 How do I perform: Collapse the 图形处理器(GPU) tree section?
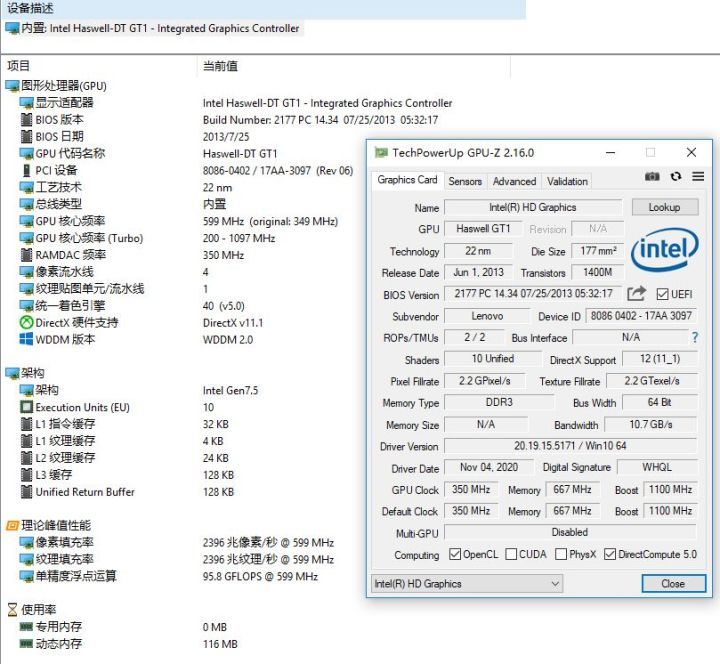pos(12,86)
